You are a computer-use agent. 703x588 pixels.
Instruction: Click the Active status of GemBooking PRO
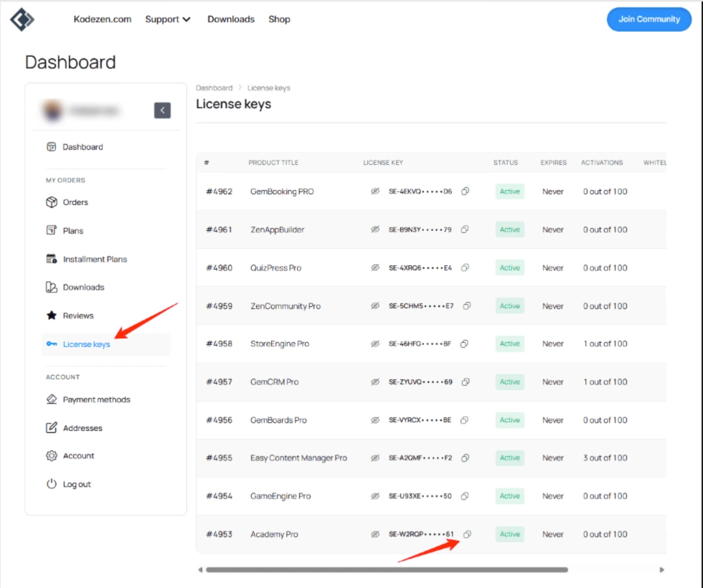click(x=510, y=191)
